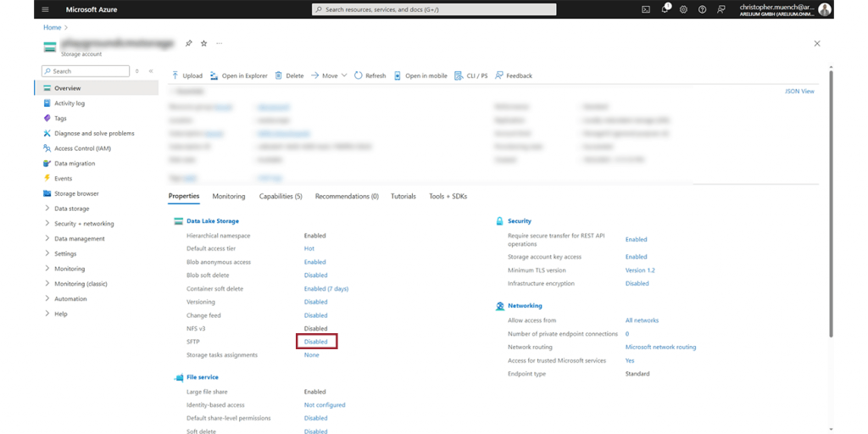Click Microsoft network routing link
This screenshot has width=868, height=434.
(x=661, y=347)
